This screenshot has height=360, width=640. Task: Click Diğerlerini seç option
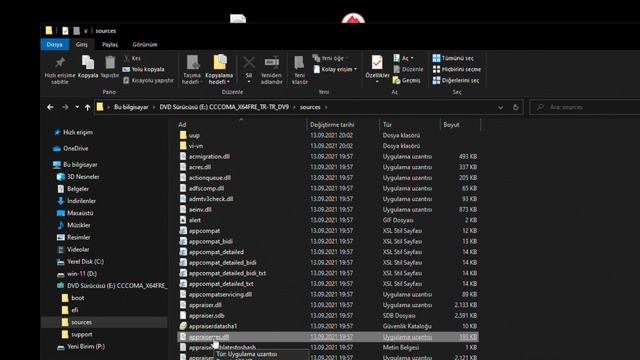click(x=456, y=80)
